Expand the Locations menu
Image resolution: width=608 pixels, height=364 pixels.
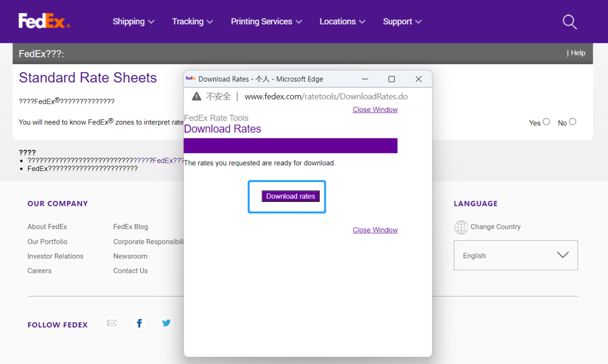tap(342, 22)
